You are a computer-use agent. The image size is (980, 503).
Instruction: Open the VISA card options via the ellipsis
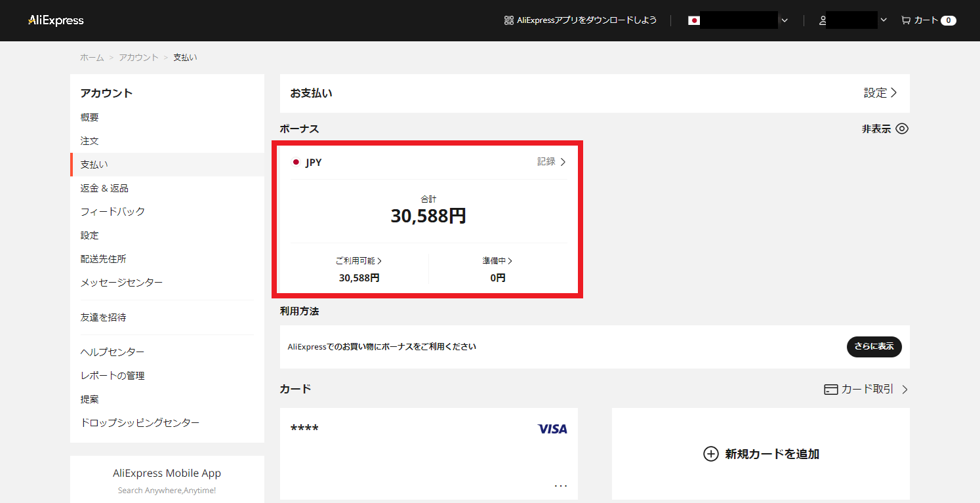(x=561, y=485)
